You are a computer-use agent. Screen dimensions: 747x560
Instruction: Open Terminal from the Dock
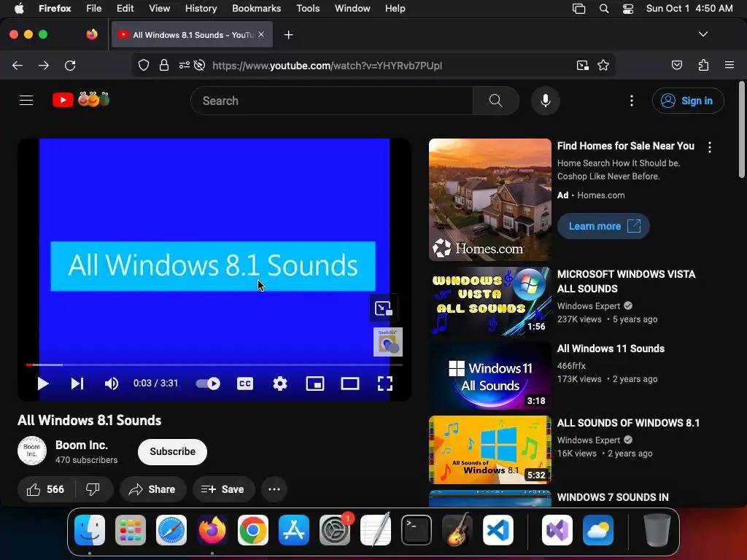pos(417,530)
